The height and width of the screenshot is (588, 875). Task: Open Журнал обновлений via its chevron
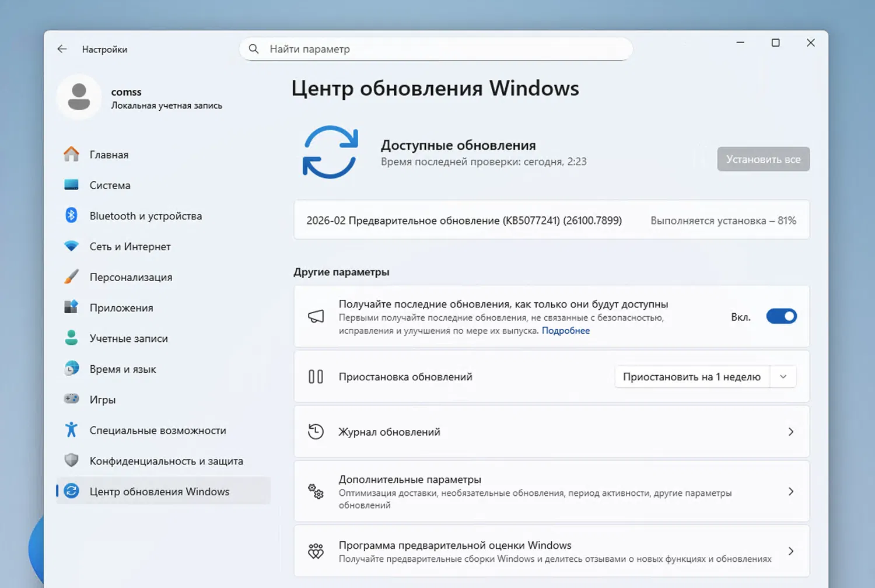tap(791, 432)
